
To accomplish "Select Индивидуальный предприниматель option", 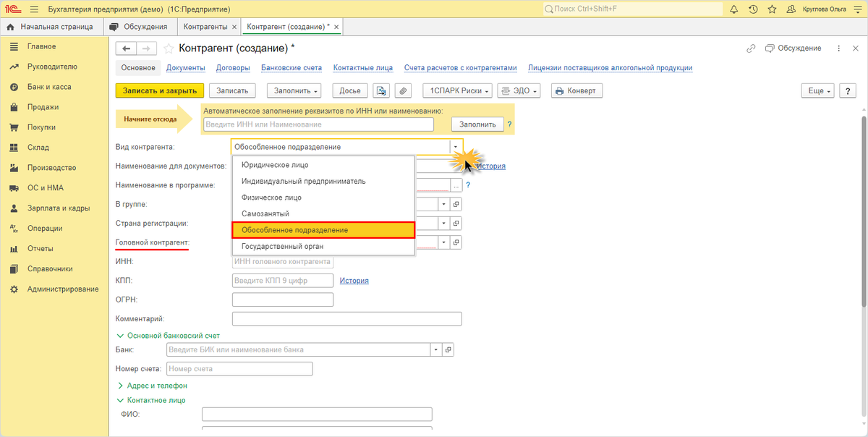I will [x=323, y=181].
